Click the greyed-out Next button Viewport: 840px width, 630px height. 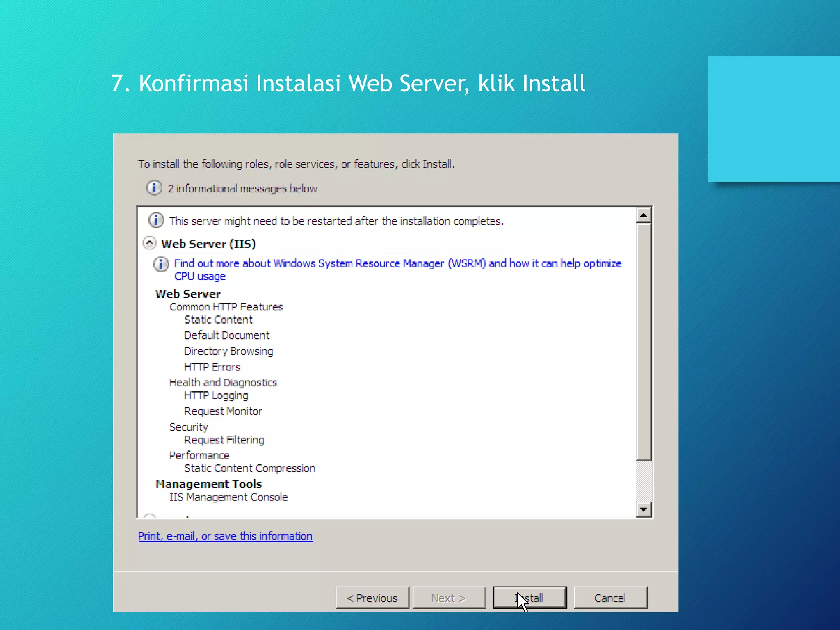449,598
